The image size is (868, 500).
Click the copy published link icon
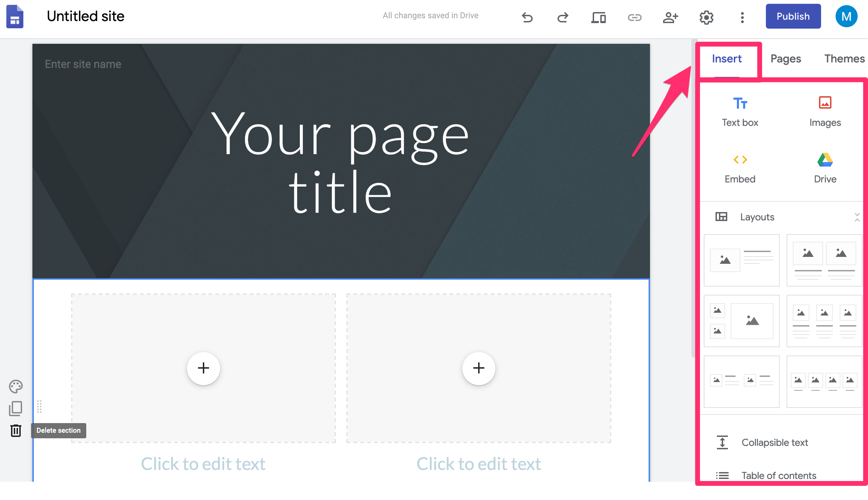634,17
